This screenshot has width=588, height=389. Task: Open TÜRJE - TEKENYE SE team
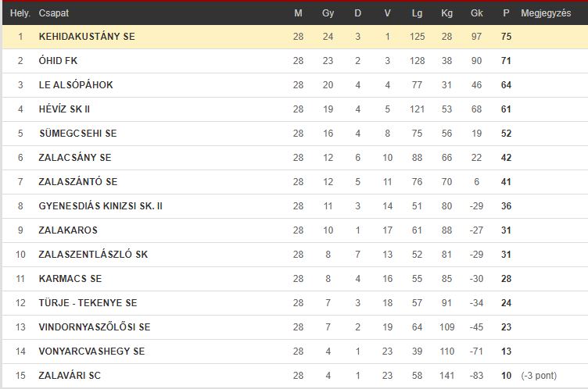pos(88,303)
